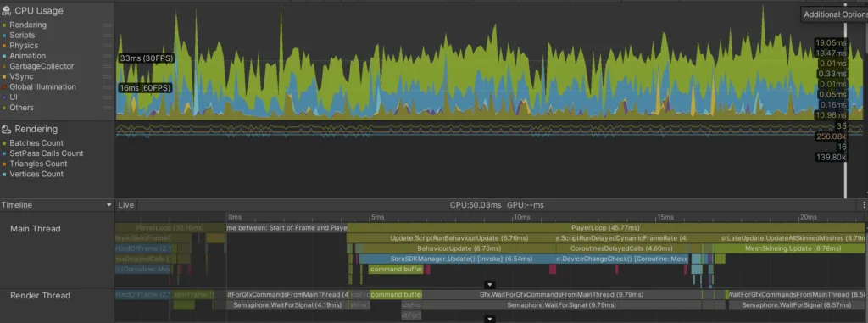Click the CPU:50.03ms readout

point(476,205)
